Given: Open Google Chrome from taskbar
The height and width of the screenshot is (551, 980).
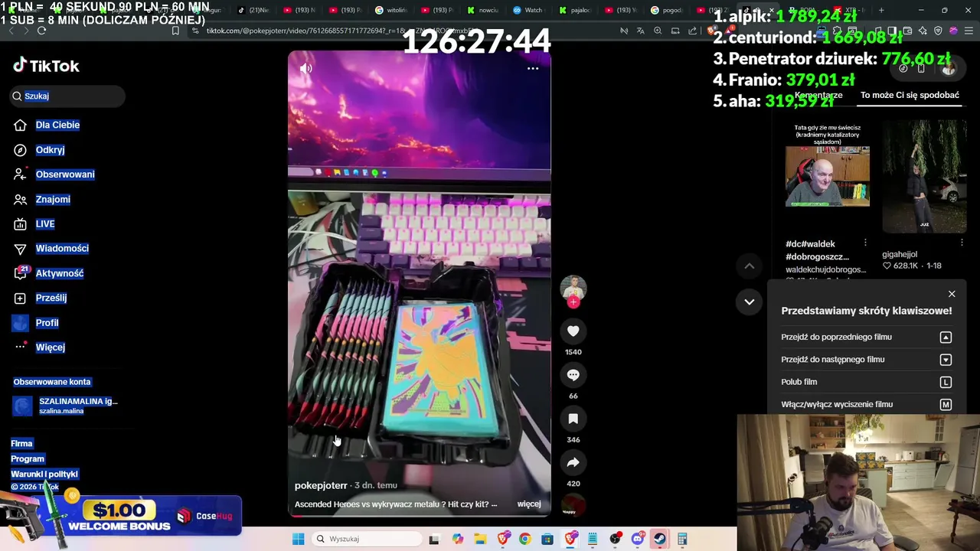Looking at the screenshot, I should pyautogui.click(x=524, y=539).
